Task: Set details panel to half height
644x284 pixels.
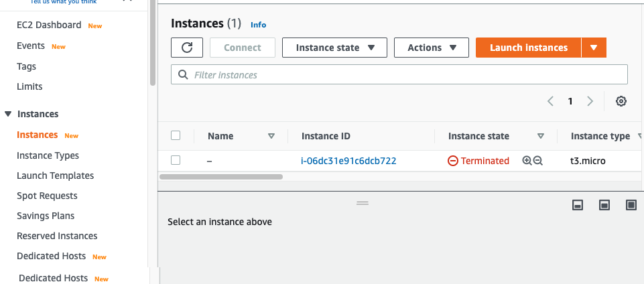Action: click(x=604, y=205)
